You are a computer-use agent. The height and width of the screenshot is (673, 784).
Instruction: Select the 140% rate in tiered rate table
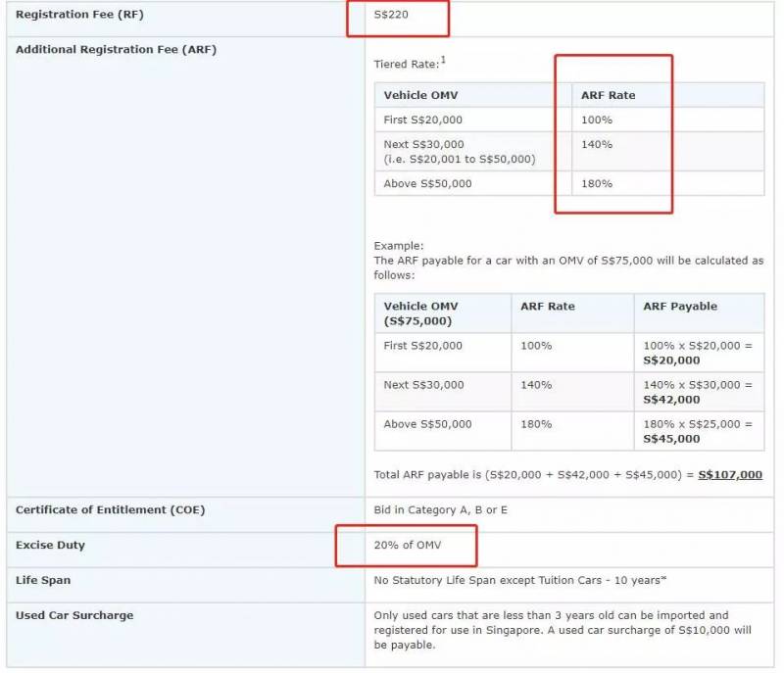pos(596,144)
